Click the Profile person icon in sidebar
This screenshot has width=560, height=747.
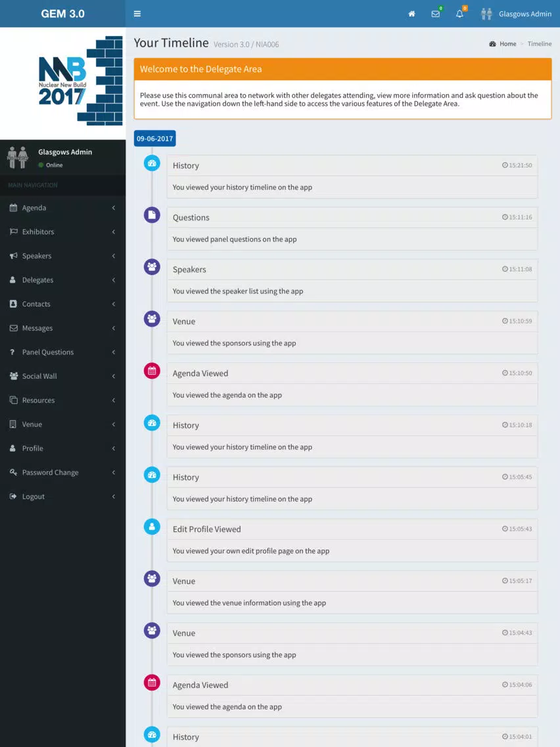[13, 448]
